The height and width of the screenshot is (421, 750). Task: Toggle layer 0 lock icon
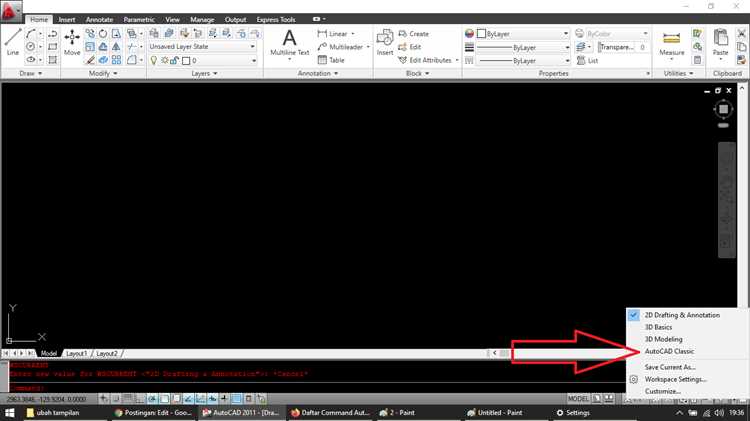coord(175,61)
